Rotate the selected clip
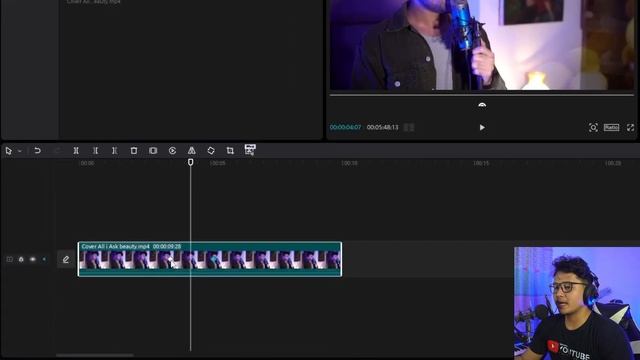Viewport: 640px width, 360px height. coord(211,151)
